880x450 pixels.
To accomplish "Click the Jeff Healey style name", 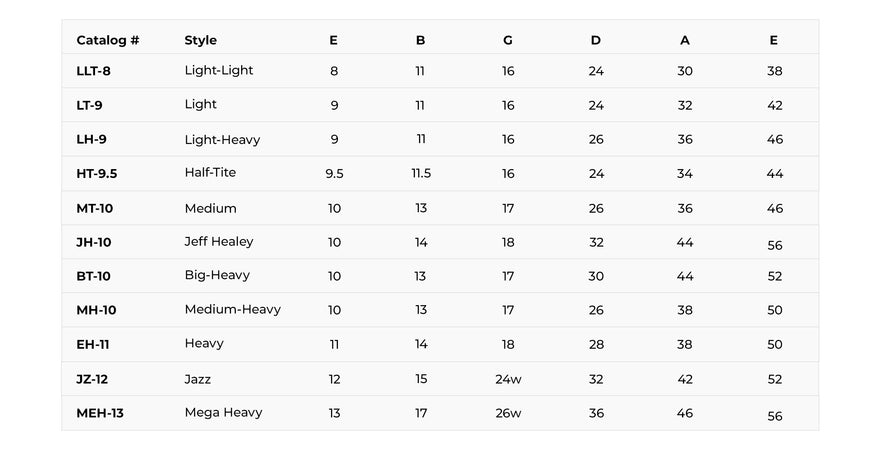I will click(219, 242).
